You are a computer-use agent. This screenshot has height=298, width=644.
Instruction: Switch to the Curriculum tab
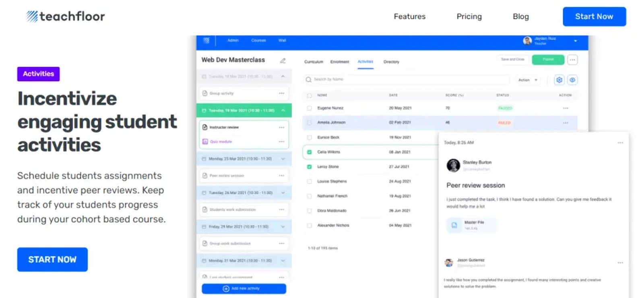(314, 62)
